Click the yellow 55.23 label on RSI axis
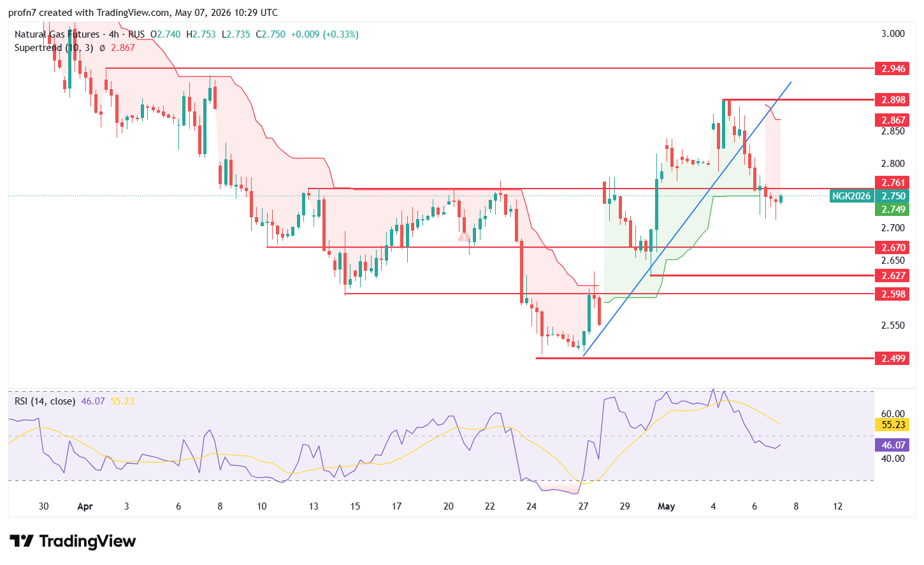The width and height of the screenshot is (924, 565). [893, 425]
